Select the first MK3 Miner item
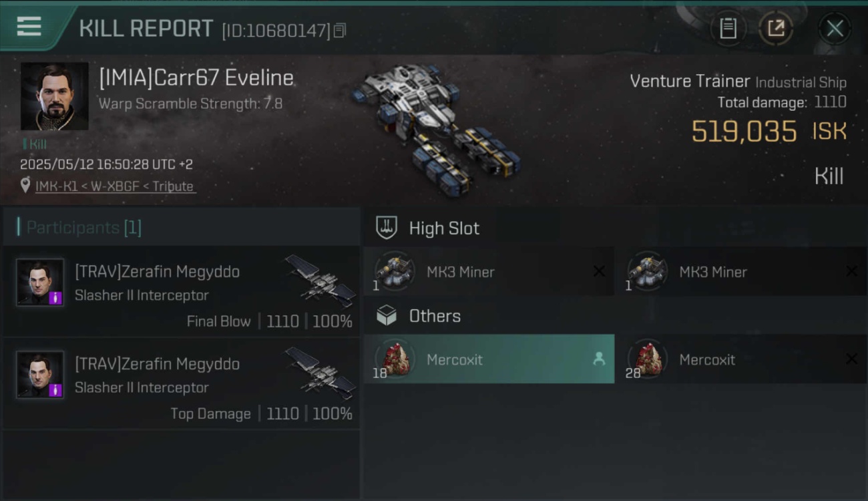This screenshot has height=501, width=868. click(x=489, y=271)
